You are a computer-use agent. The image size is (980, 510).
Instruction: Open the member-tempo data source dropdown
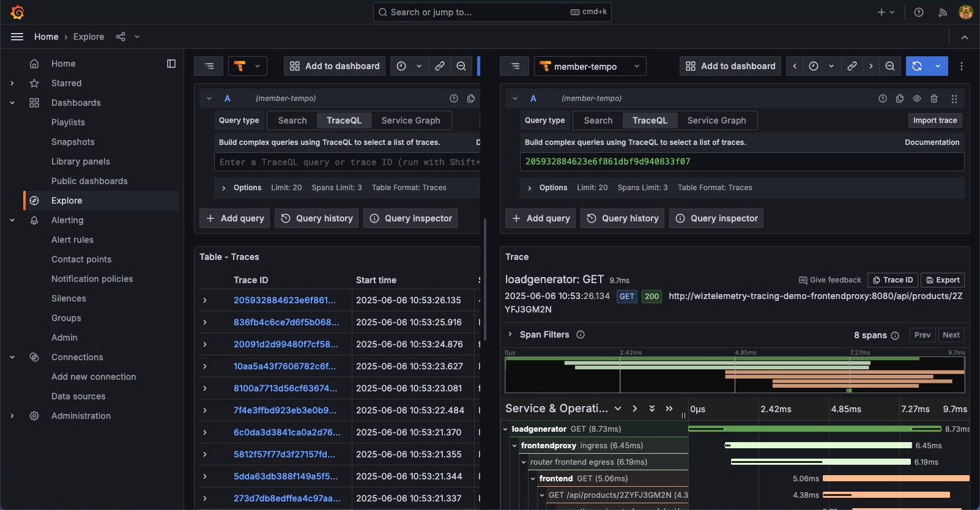591,66
